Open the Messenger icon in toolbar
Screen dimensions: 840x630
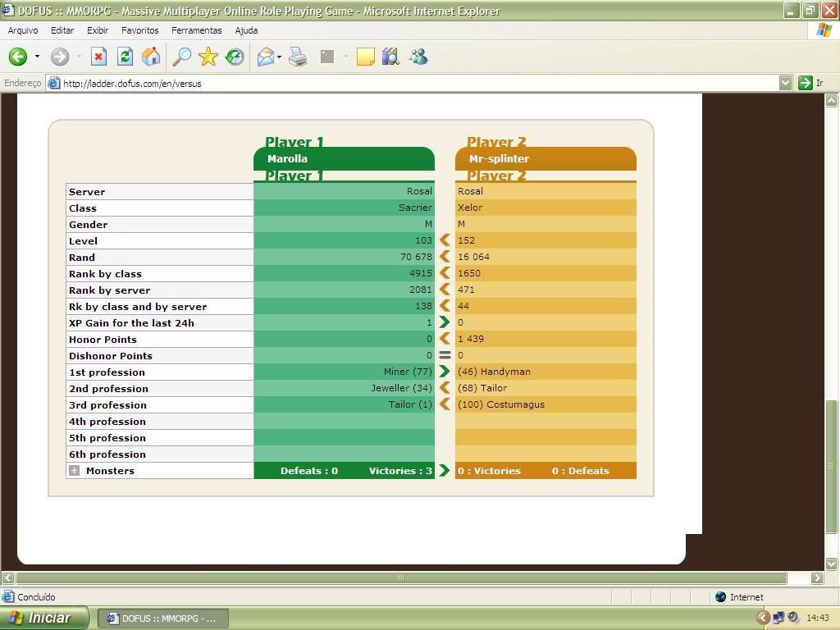point(418,57)
